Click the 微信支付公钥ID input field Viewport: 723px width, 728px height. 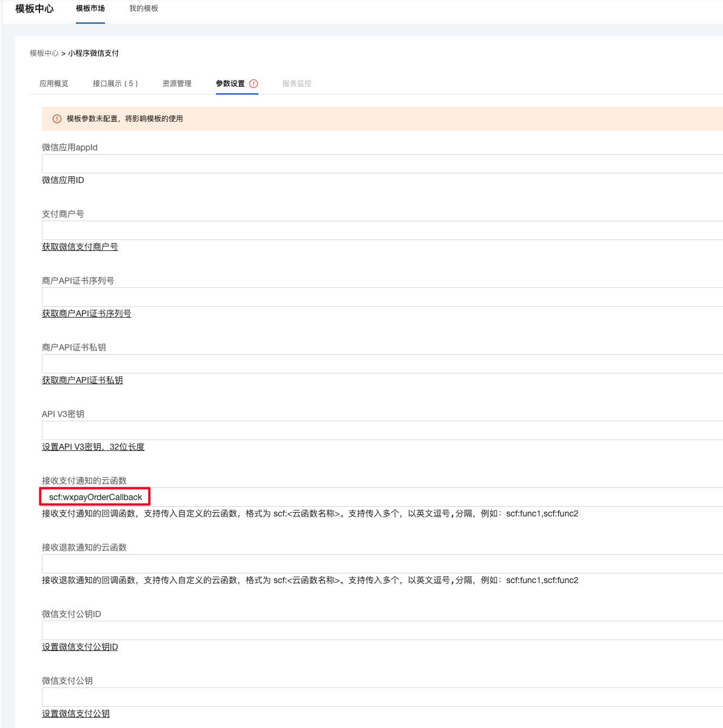click(382, 630)
